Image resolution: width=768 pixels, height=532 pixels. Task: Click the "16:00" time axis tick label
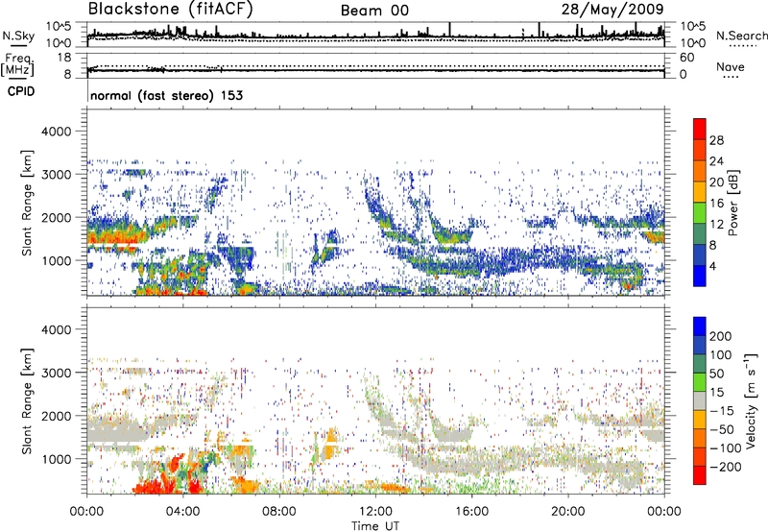471,512
